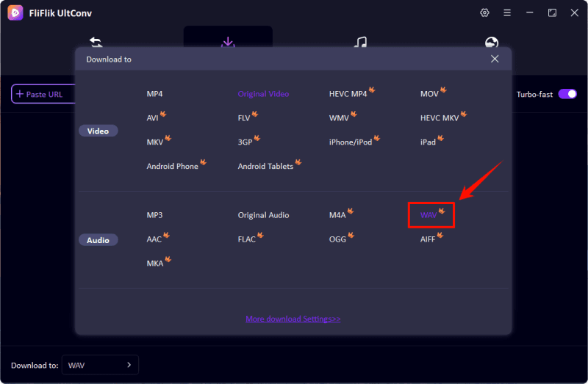Open the settings gear icon
Image resolution: width=588 pixels, height=384 pixels.
point(484,12)
